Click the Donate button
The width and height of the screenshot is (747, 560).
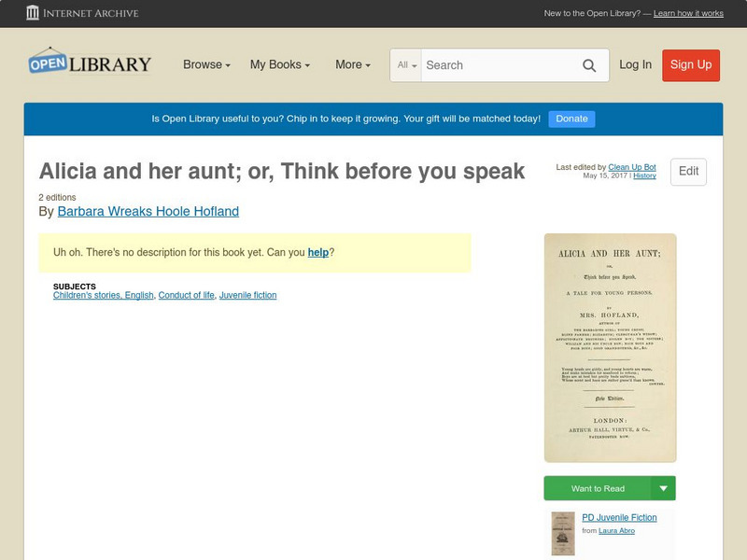pos(571,119)
